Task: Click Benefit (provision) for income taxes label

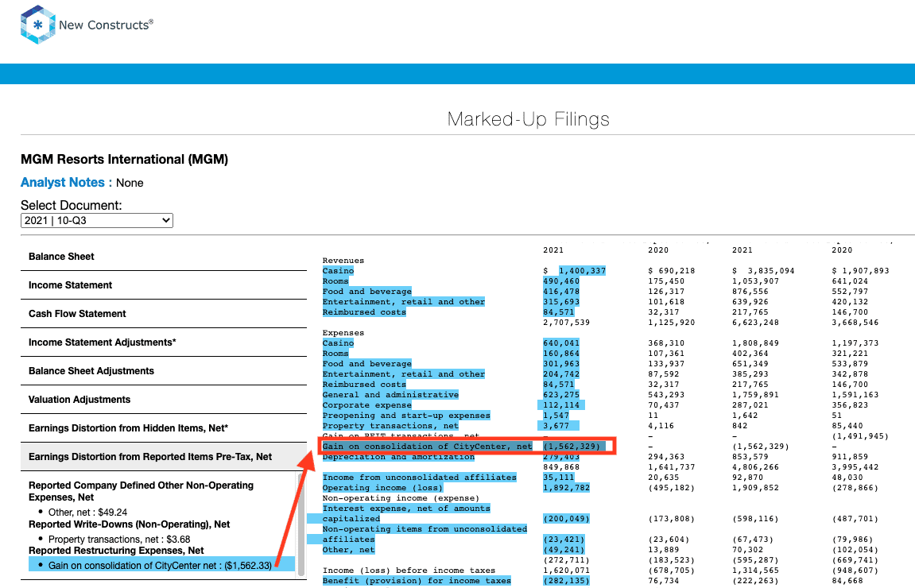Action: (x=417, y=580)
